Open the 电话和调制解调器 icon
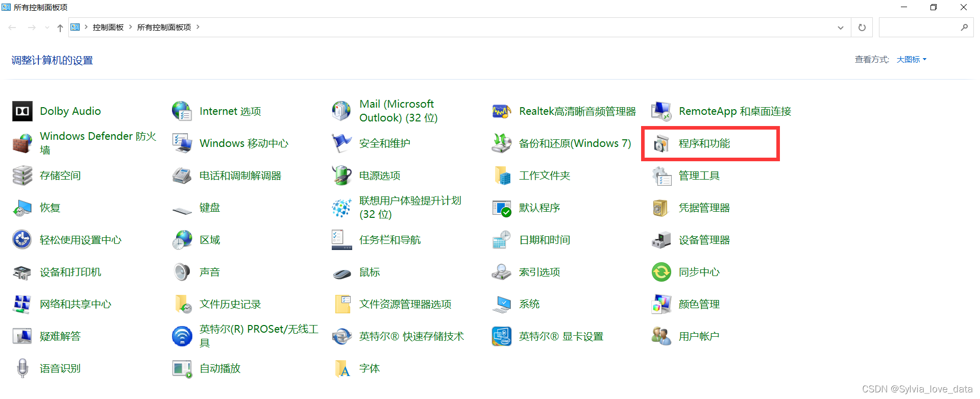The image size is (980, 399). click(x=182, y=176)
